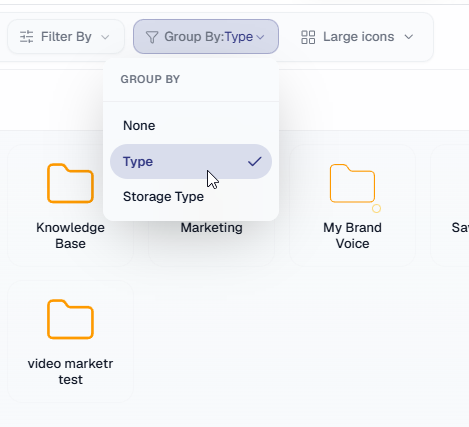Viewport: 469px width, 427px height.
Task: Click the Marketing folder label
Action: pyautogui.click(x=211, y=228)
